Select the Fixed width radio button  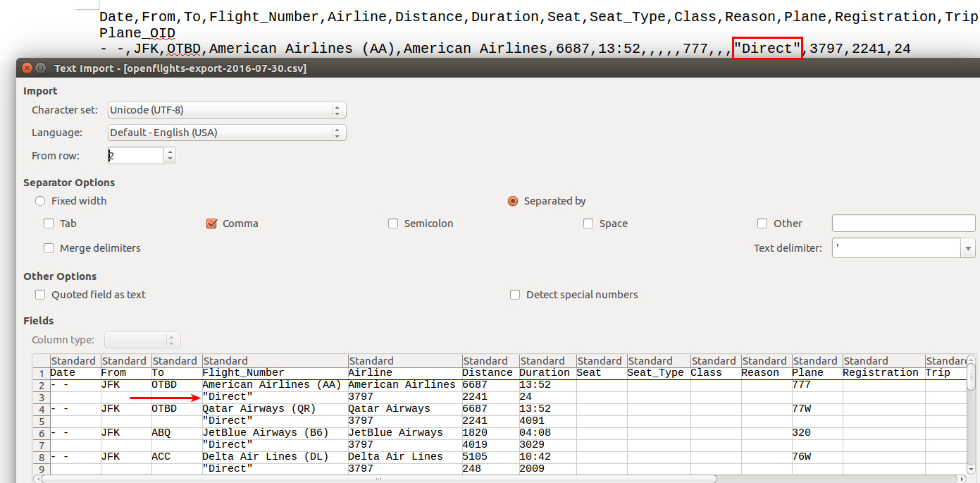click(40, 201)
